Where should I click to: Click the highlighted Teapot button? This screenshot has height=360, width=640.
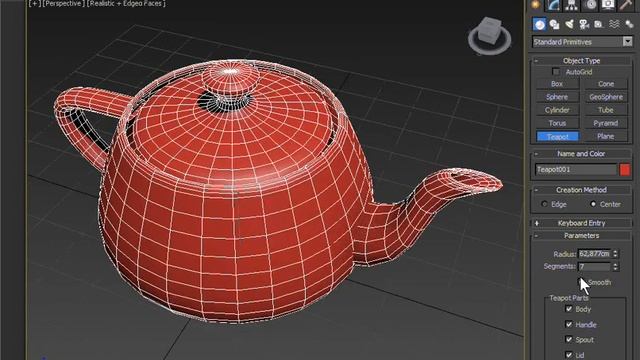(x=557, y=136)
